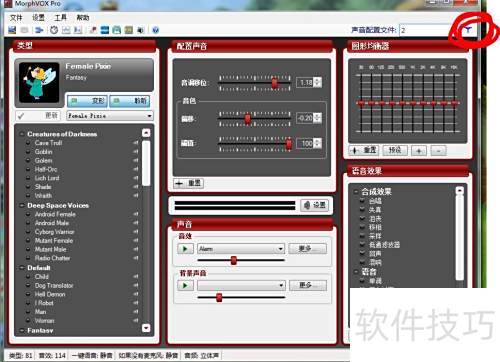Select the Cyborg Warrior voice
500x362 pixels.
pyautogui.click(x=55, y=232)
